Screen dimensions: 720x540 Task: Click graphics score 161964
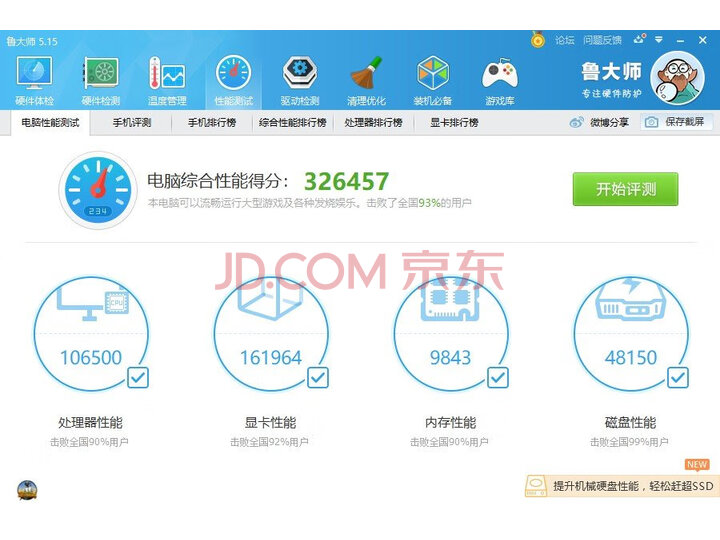coord(271,357)
